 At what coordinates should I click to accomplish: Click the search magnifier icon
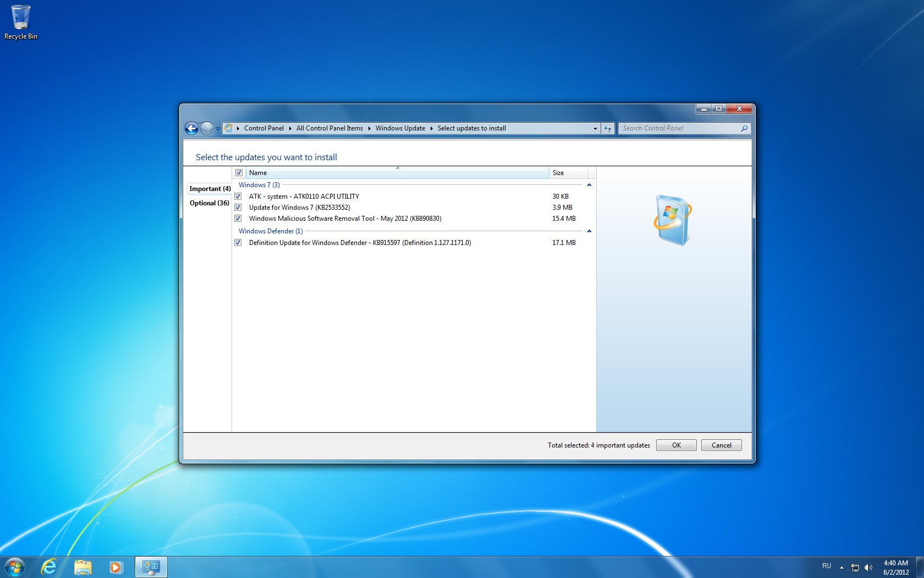pyautogui.click(x=744, y=129)
